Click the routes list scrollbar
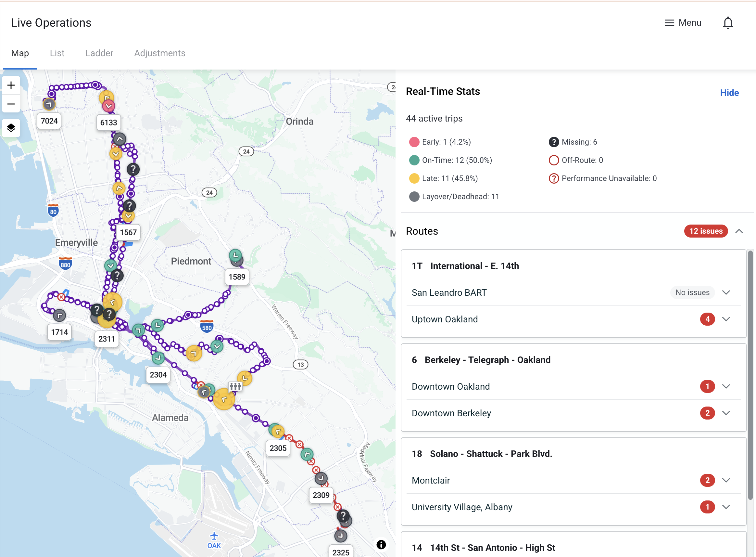 pos(750,374)
